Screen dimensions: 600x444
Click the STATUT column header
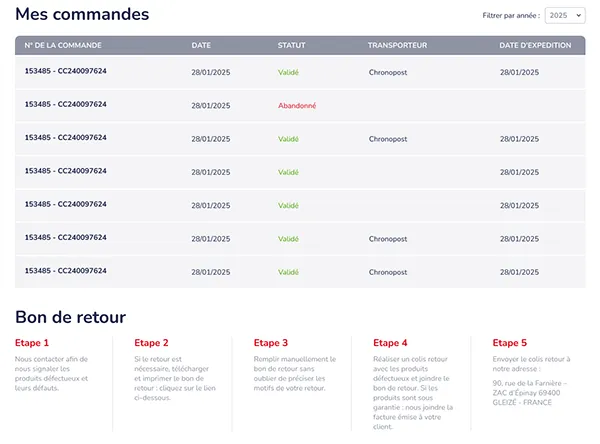click(292, 45)
